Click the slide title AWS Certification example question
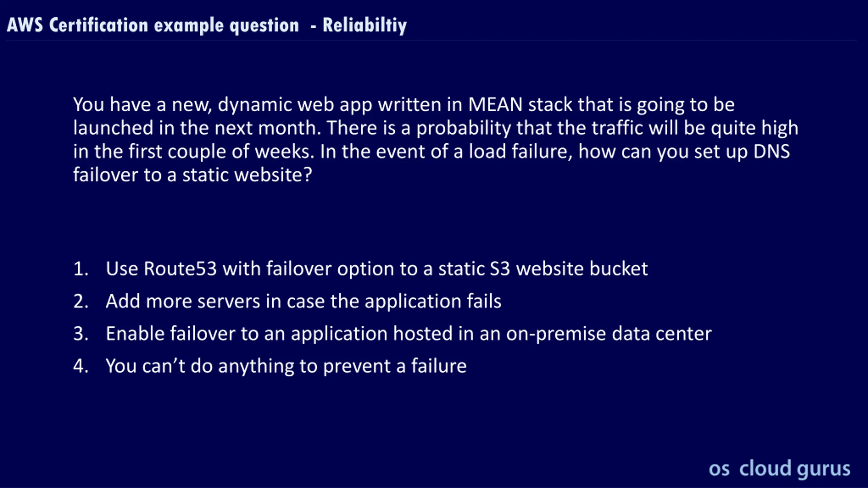868x488 pixels. coord(153,25)
